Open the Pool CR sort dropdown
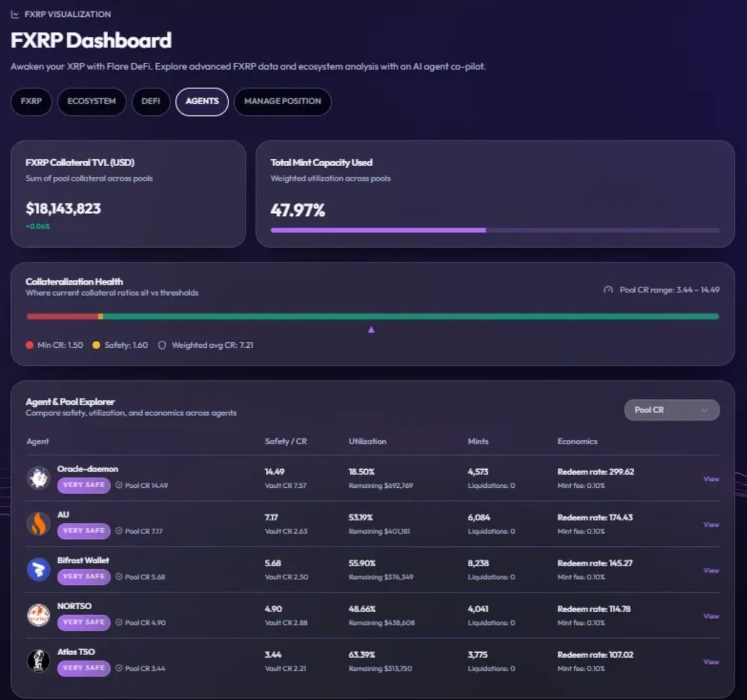The image size is (747, 700). pyautogui.click(x=672, y=410)
